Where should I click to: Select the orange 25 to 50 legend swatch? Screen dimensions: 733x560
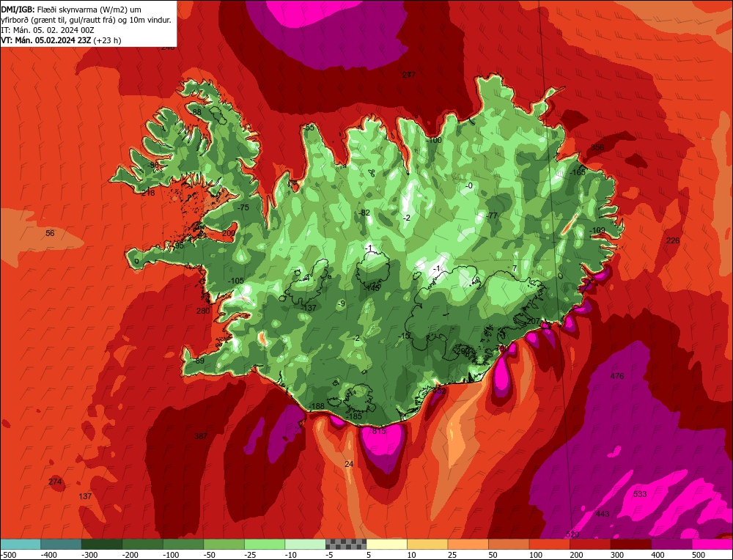468,544
